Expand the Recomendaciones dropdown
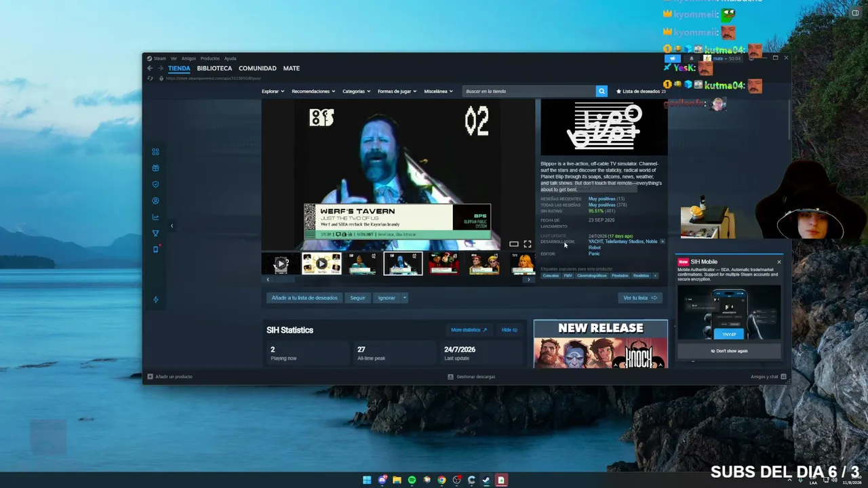The height and width of the screenshot is (488, 868). click(313, 91)
